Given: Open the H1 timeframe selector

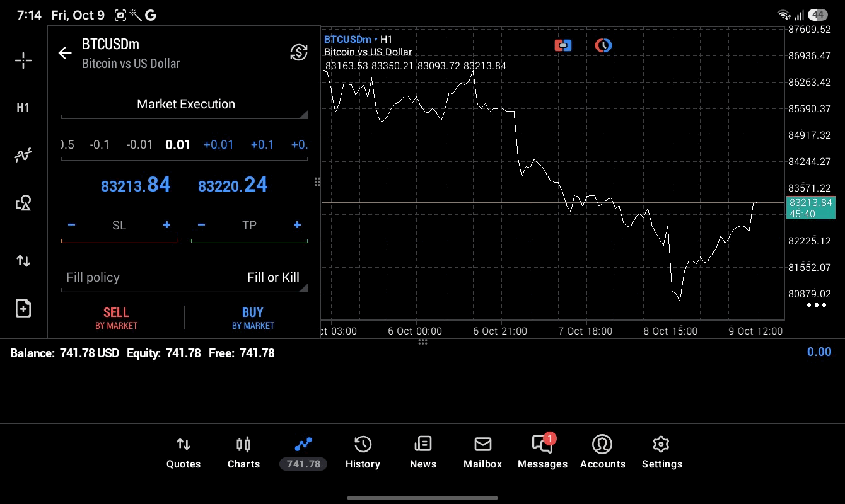Looking at the screenshot, I should [23, 108].
